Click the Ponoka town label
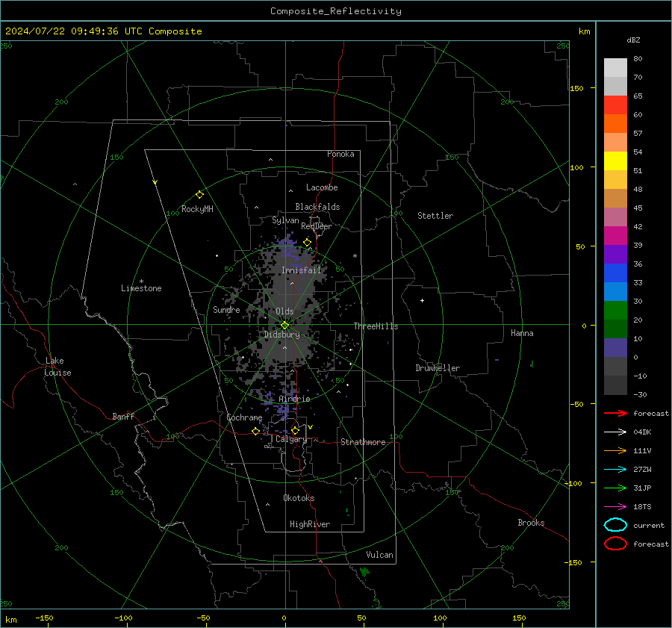 (x=340, y=155)
